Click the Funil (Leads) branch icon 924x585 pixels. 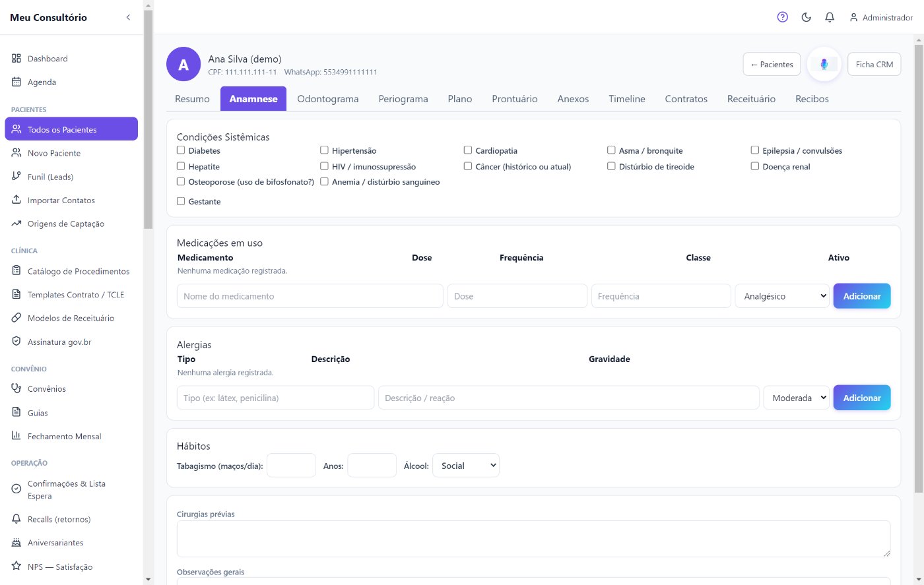point(16,177)
